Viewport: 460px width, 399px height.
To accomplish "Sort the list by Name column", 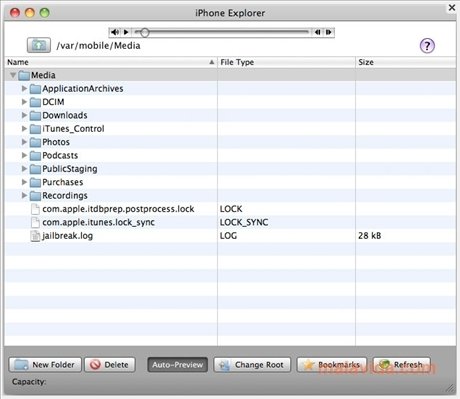I will click(111, 62).
